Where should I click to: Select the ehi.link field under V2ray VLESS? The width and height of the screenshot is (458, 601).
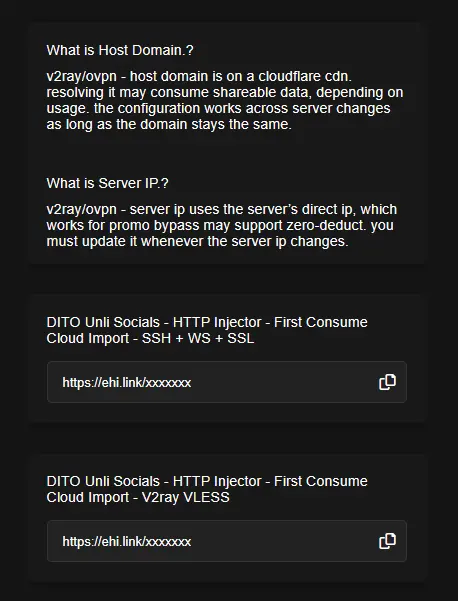[227, 541]
